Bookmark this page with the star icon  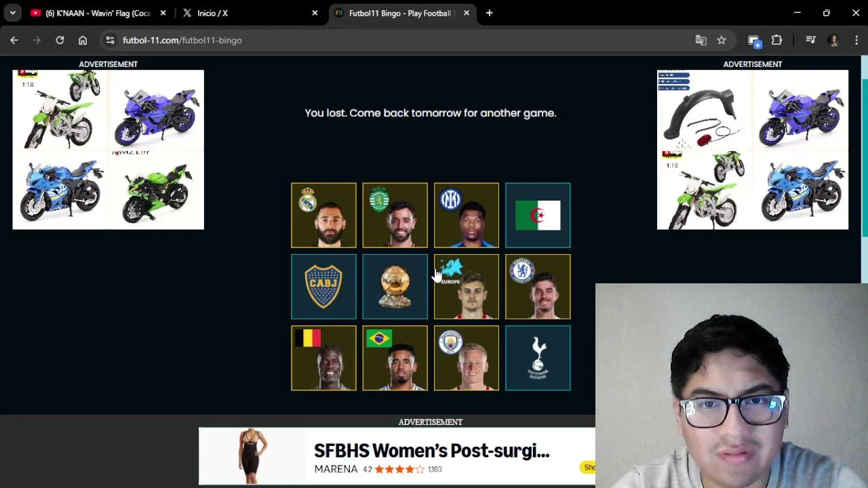point(722,40)
